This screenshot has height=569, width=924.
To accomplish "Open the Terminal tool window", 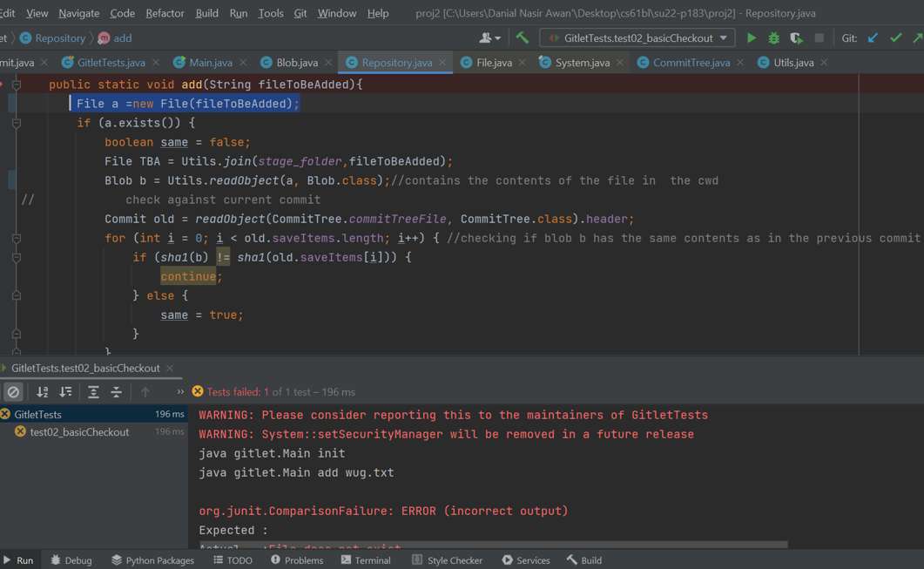I will (x=366, y=560).
